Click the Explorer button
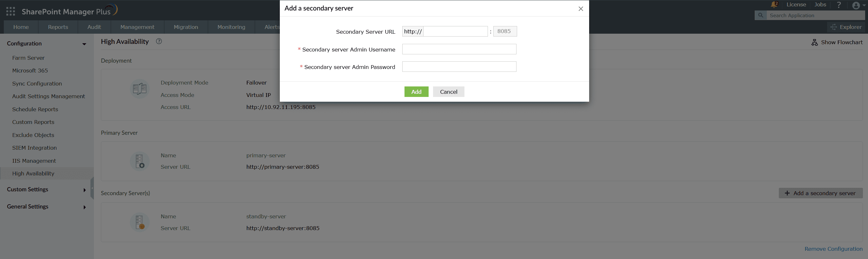The height and width of the screenshot is (259, 868). (846, 27)
